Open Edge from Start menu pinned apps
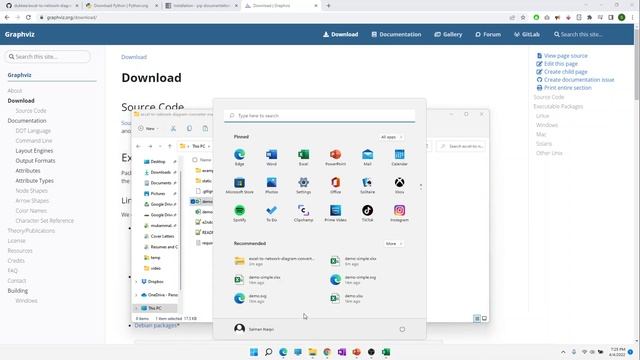 240,157
